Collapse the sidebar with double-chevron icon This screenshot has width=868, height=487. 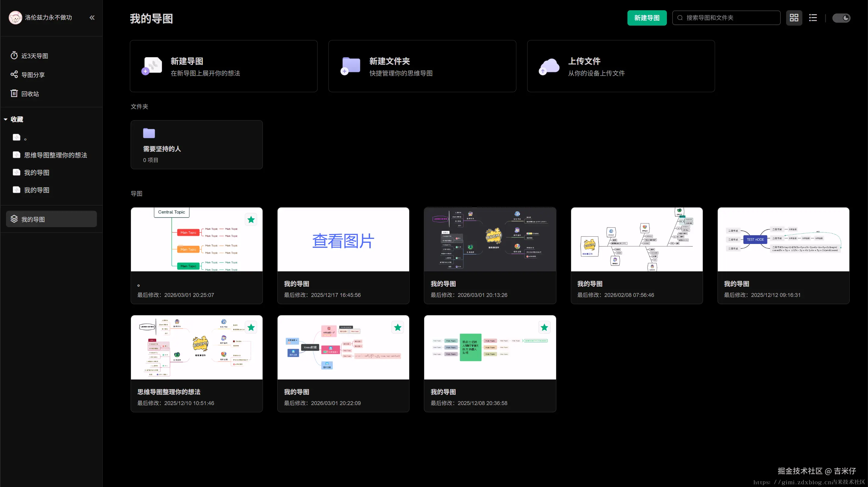coord(92,17)
